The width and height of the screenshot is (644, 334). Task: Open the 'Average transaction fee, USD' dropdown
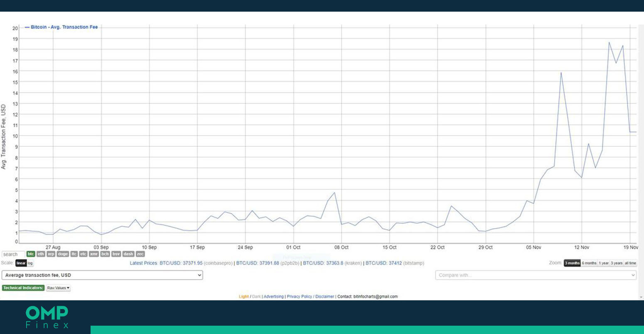(102, 275)
